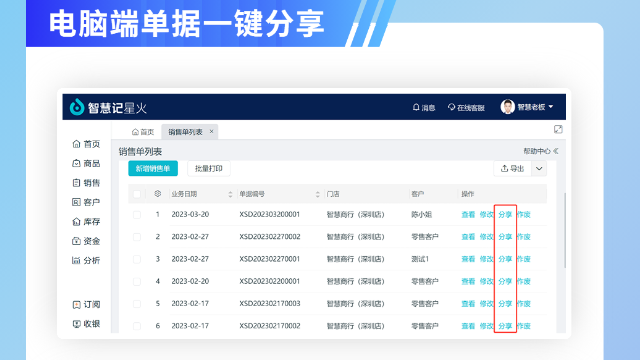Open 首页 in the left sidebar

pos(86,144)
